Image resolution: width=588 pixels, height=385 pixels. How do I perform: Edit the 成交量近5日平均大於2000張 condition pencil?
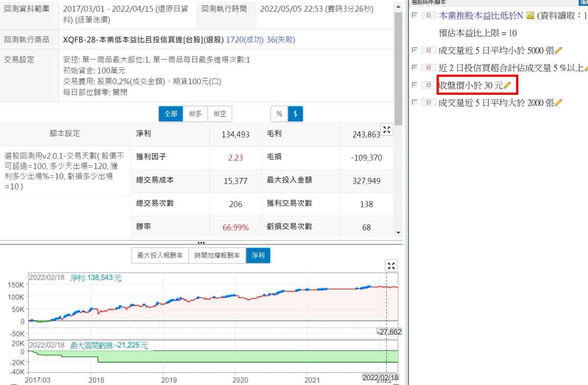(559, 103)
